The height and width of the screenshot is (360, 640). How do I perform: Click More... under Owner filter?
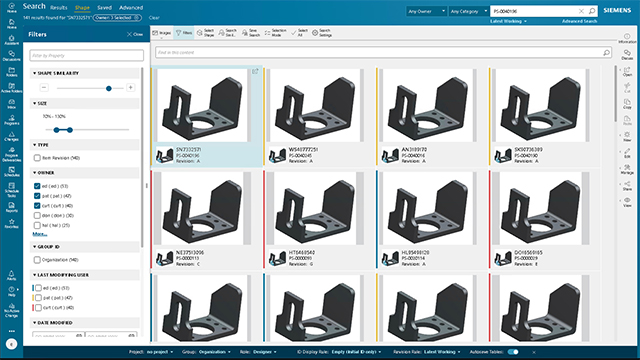tap(40, 234)
